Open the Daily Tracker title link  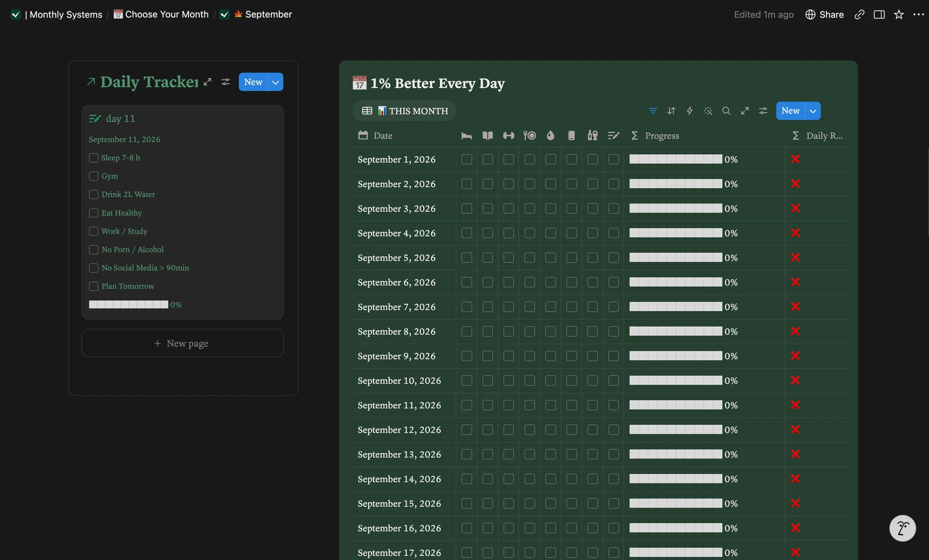149,82
